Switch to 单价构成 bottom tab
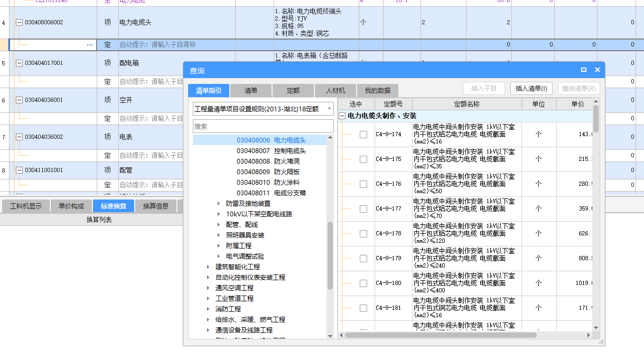This screenshot has height=352, width=644. point(71,206)
